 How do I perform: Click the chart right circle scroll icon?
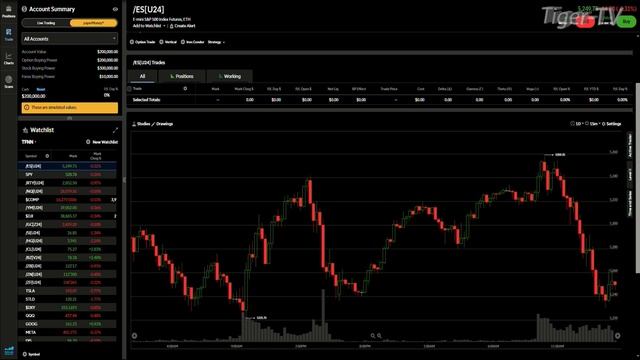(x=618, y=336)
